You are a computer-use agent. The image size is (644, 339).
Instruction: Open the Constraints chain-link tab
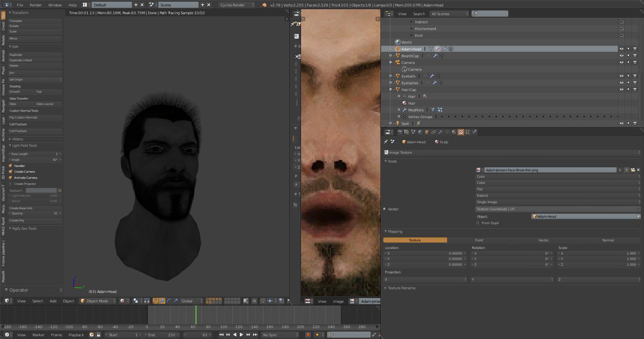[x=434, y=132]
